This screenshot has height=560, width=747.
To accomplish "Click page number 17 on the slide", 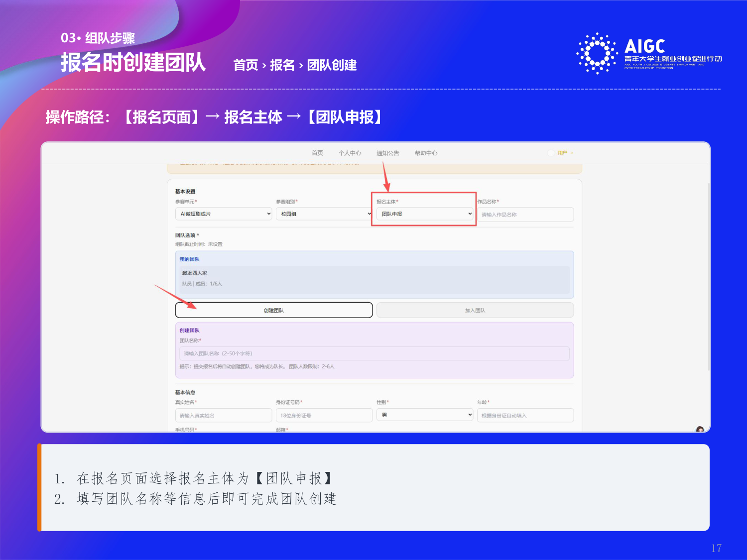I will (716, 548).
